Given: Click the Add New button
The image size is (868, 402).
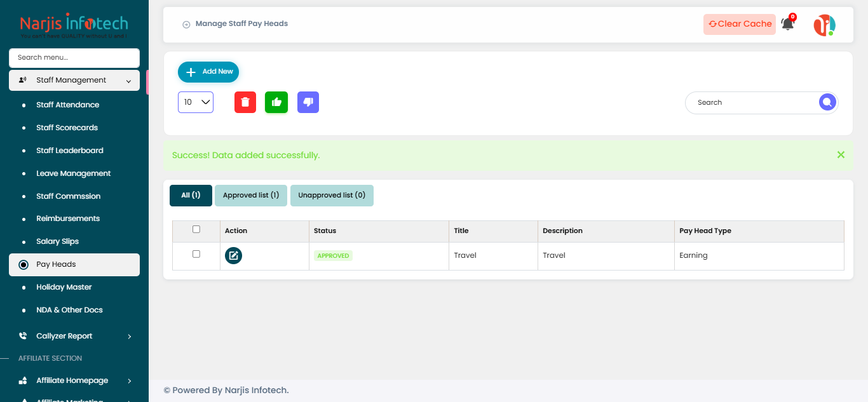Looking at the screenshot, I should (x=208, y=72).
